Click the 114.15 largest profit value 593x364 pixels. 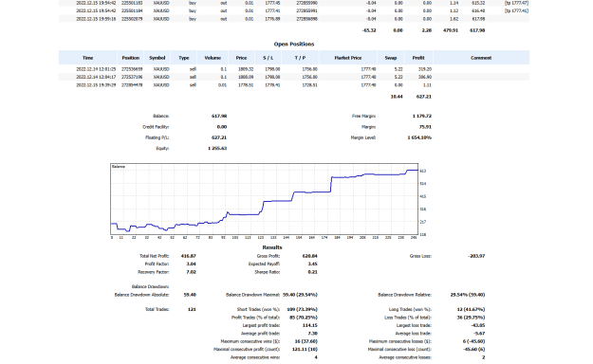[x=309, y=325]
